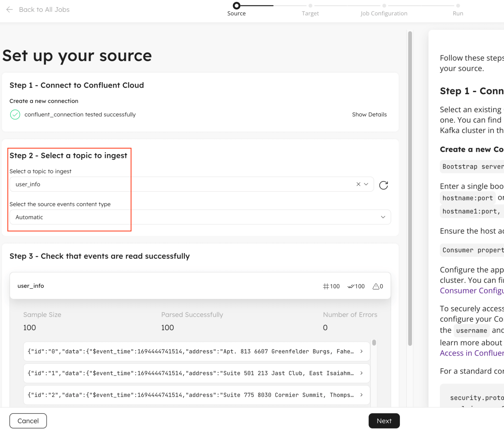Click the back arrow icon
The width and height of the screenshot is (504, 431).
[x=9, y=10]
